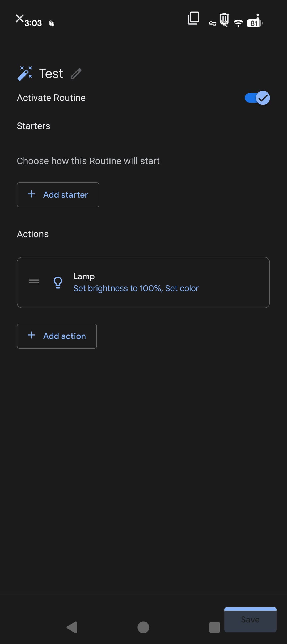Viewport: 287px width, 644px height.
Task: Tap the lightbulb icon for Lamp
Action: tap(58, 282)
